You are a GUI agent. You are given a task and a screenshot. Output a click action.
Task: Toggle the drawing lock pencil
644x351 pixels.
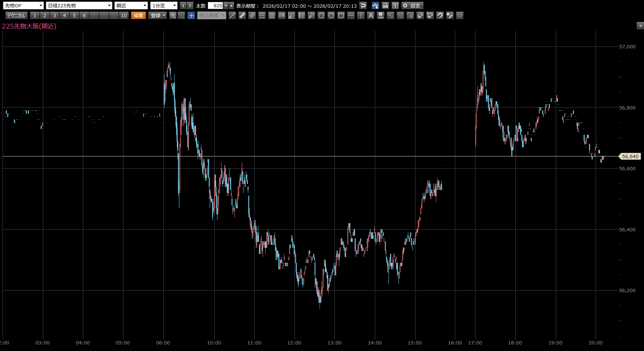coord(450,15)
